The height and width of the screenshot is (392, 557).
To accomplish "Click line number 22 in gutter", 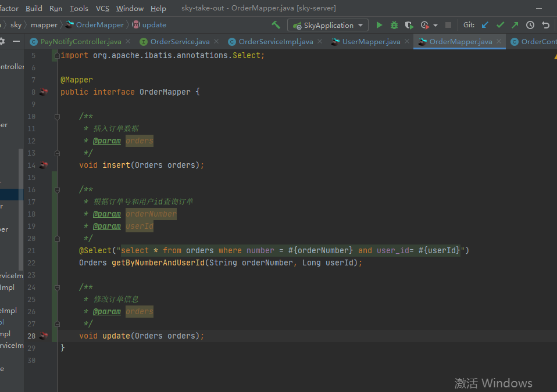I will (31, 263).
